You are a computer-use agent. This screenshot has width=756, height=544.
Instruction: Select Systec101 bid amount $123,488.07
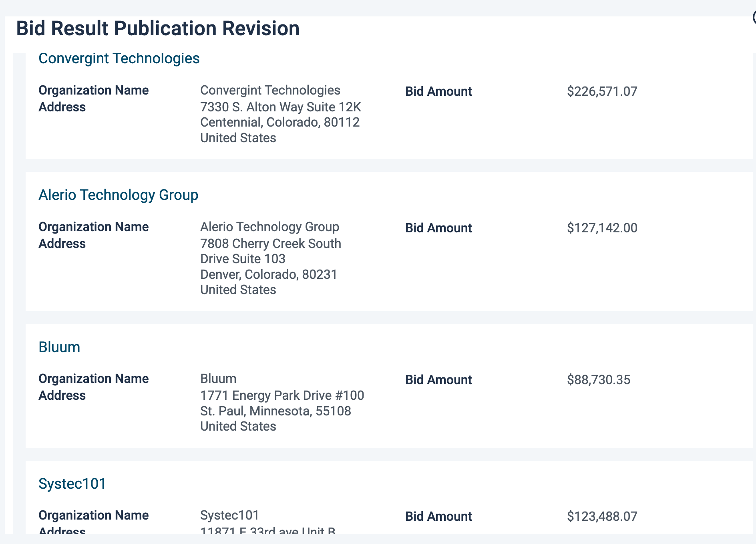[x=602, y=516]
